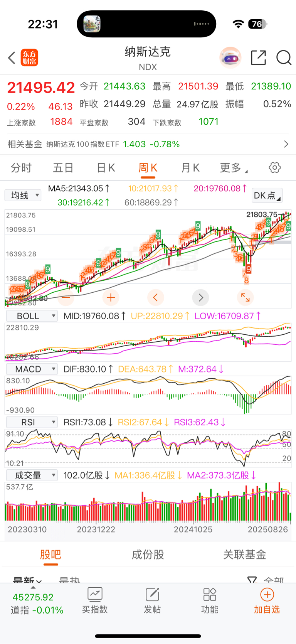
Task: Tap the 道指 45275.92 ticker
Action: point(37,604)
